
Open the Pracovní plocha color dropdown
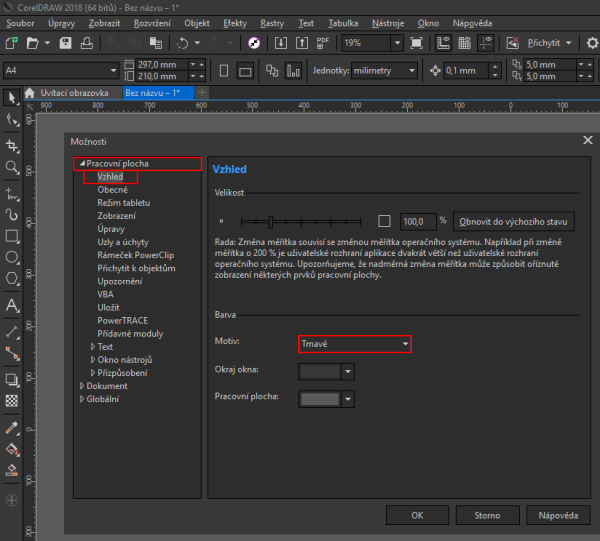pos(348,399)
